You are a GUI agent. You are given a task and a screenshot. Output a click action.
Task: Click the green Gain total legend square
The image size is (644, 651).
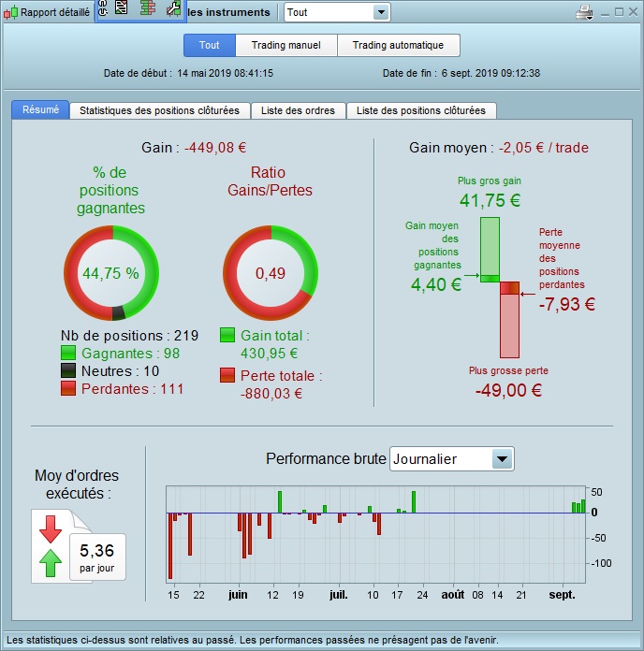point(227,335)
